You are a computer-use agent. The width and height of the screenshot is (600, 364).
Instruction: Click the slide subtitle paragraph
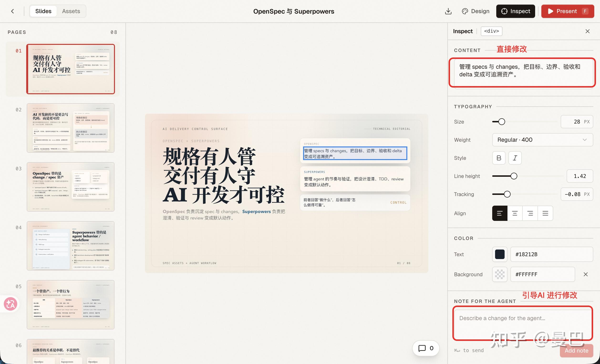click(224, 215)
